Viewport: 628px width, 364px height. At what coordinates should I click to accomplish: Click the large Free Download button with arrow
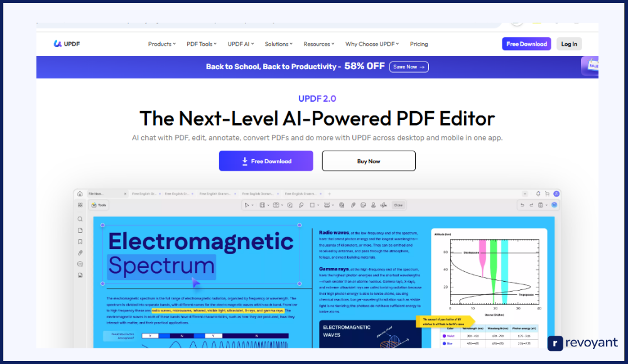coord(266,161)
